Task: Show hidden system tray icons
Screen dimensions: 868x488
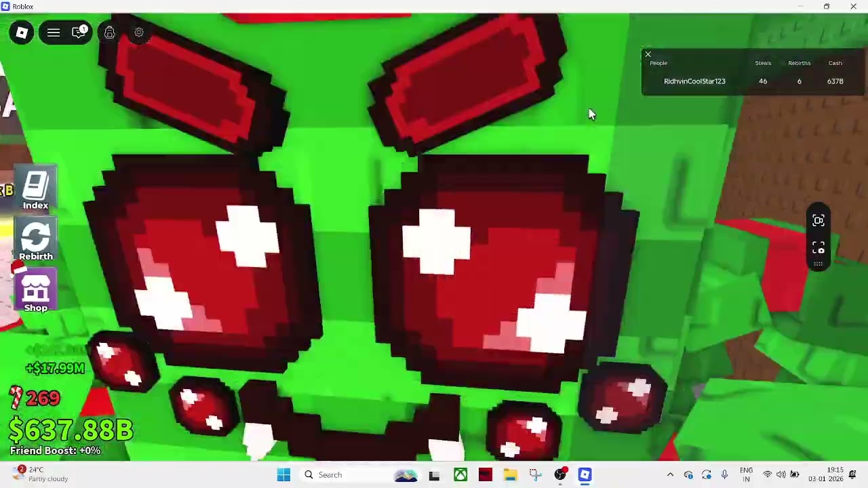Action: pyautogui.click(x=670, y=475)
